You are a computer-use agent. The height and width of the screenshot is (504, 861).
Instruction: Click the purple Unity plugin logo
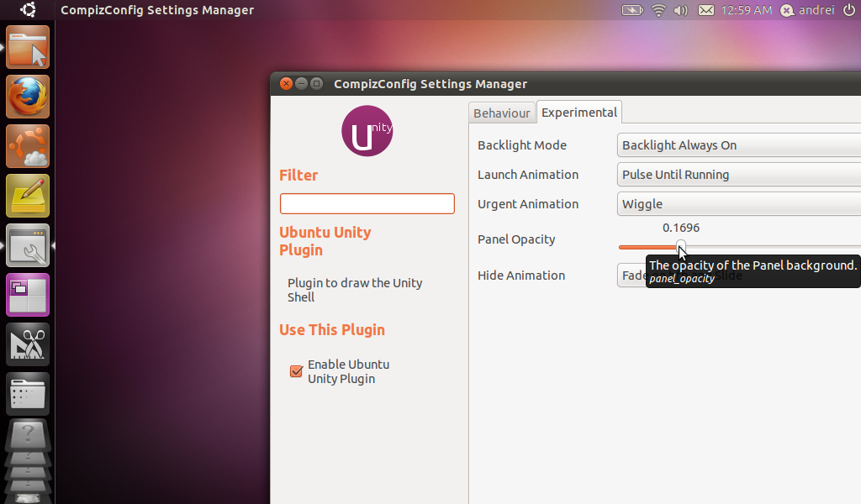367,130
